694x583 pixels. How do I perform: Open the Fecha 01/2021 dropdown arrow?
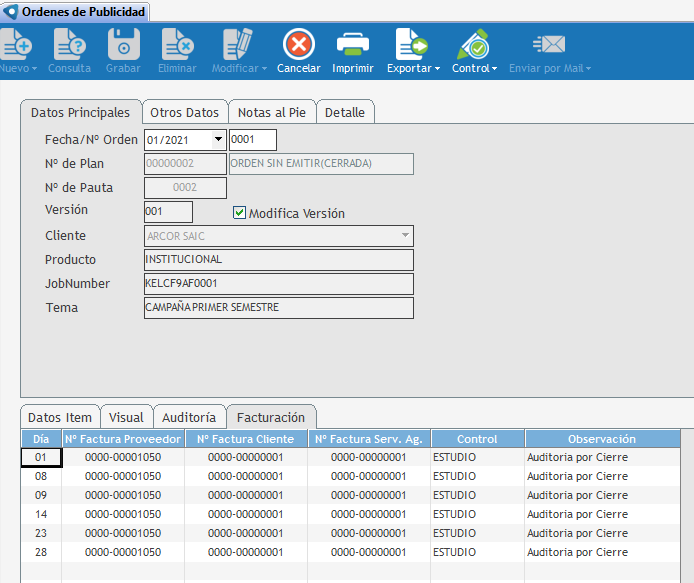point(218,140)
